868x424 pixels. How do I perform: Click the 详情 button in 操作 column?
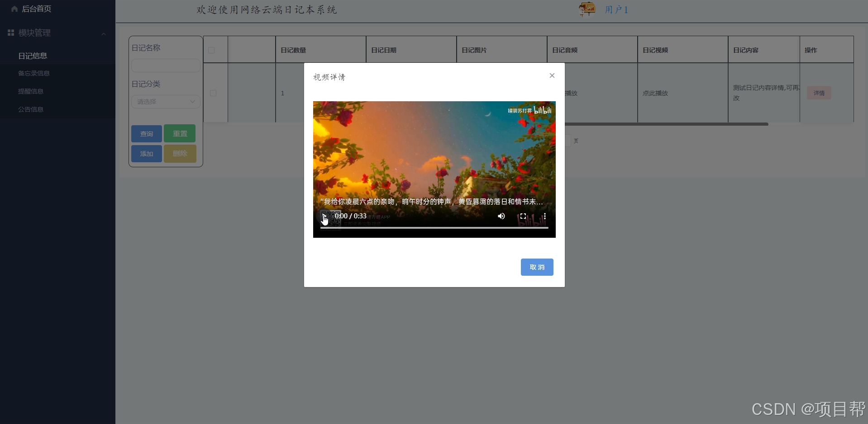[x=819, y=93]
